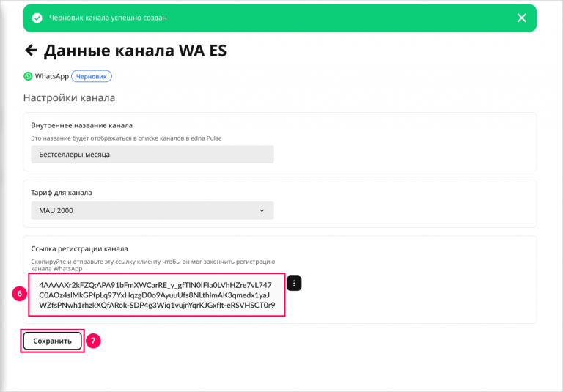Viewport: 563px width, 392px height.
Task: Open the MAU 2000 tariff dropdown
Action: [152, 211]
